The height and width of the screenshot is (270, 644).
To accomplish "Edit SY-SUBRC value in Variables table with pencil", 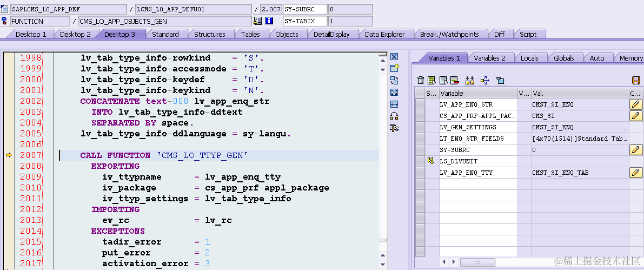I will (x=636, y=150).
